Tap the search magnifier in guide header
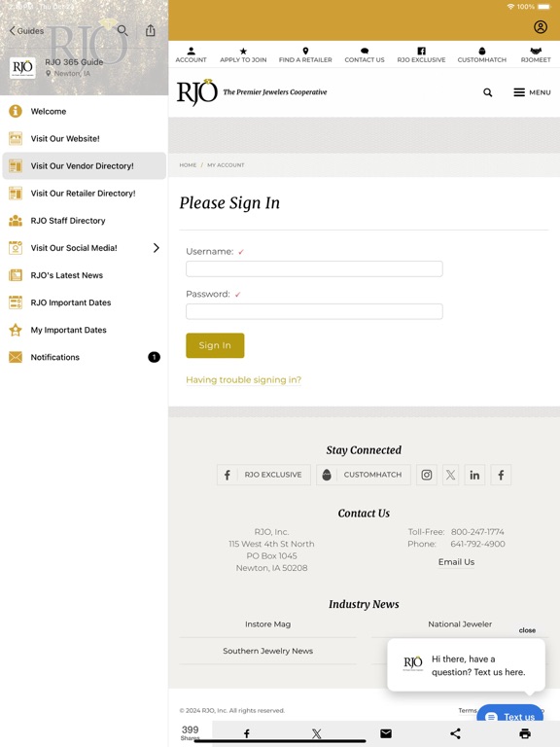The image size is (560, 747). coord(122,31)
